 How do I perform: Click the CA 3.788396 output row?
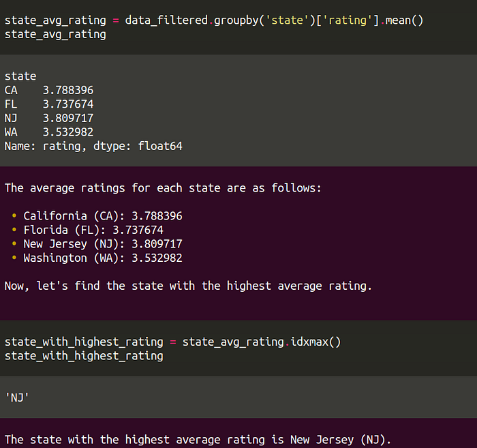tap(49, 90)
